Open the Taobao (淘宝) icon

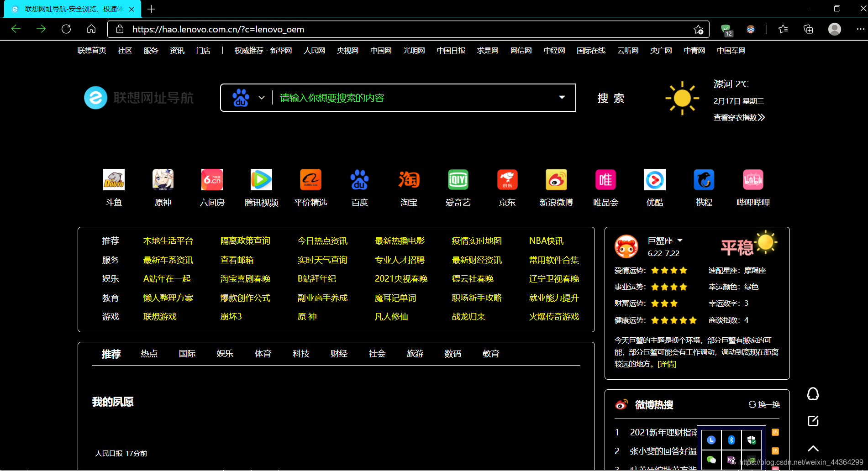409,179
